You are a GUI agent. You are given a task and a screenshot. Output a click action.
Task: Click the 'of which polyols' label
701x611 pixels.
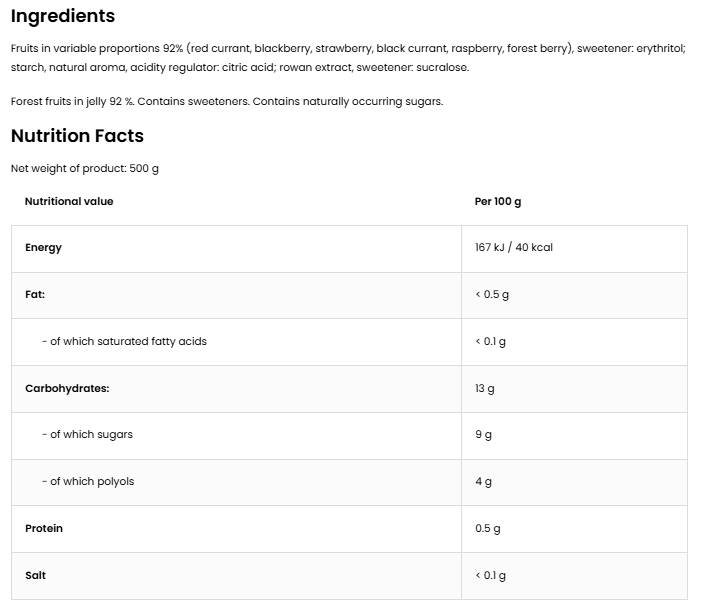(x=88, y=481)
